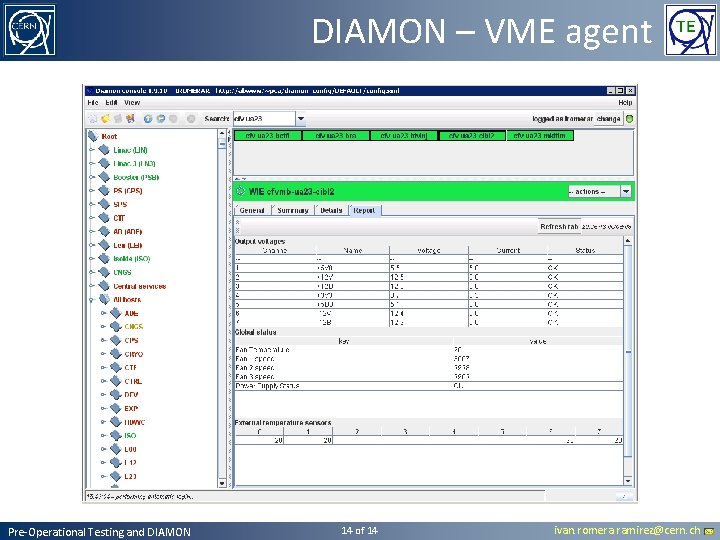720x540 pixels.
Task: Click the node icon beside All hosts
Action: 104,299
